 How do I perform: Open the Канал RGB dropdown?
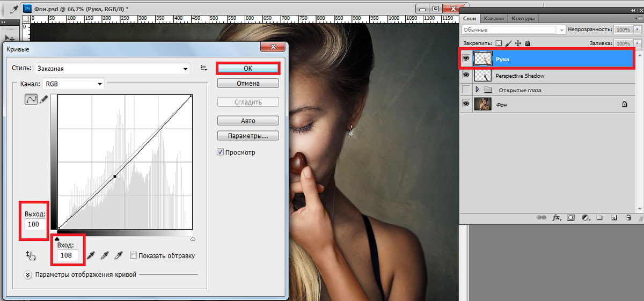pyautogui.click(x=100, y=84)
